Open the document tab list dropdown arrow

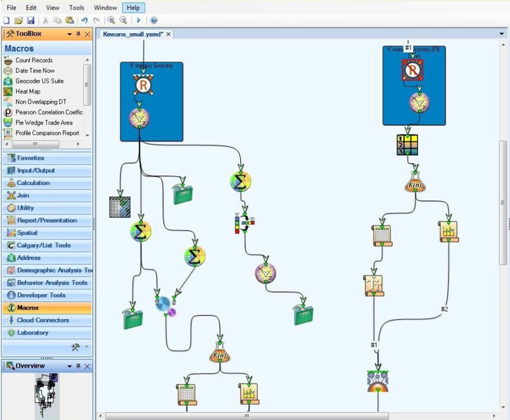502,34
